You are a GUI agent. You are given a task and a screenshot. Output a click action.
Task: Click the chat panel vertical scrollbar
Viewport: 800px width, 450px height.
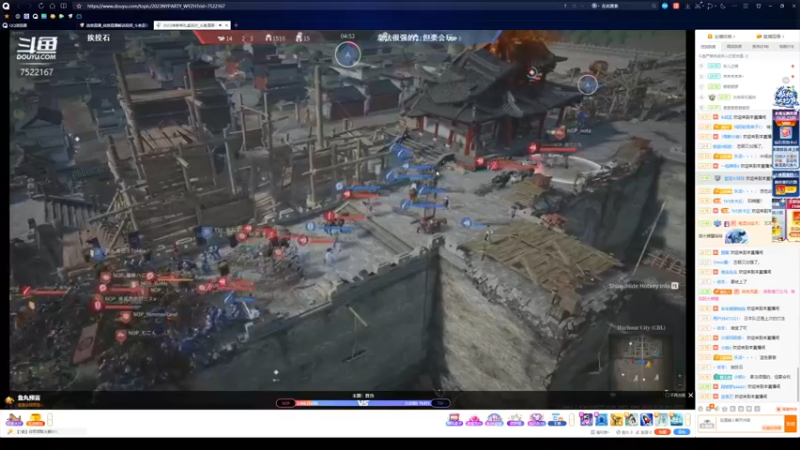pyautogui.click(x=797, y=384)
